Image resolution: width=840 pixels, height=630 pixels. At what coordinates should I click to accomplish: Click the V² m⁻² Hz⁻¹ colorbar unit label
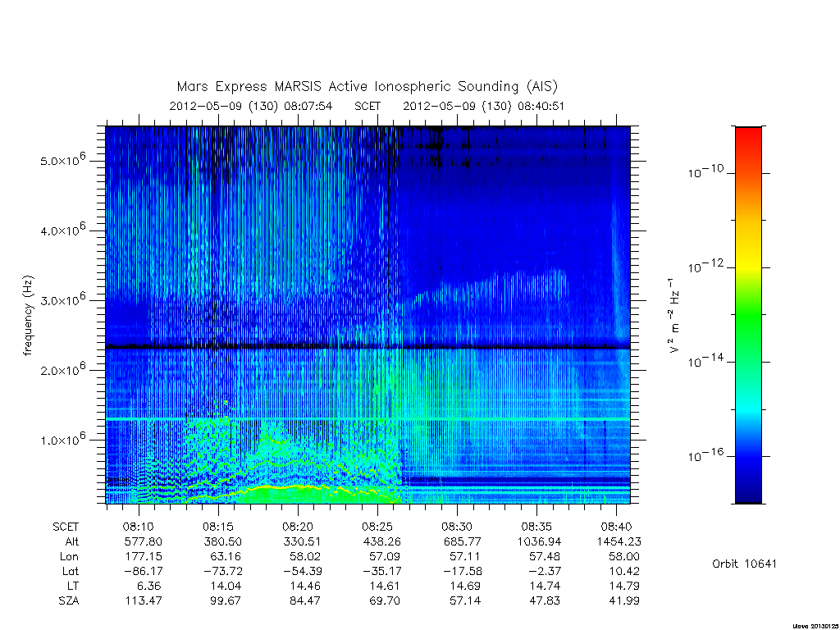tap(674, 315)
